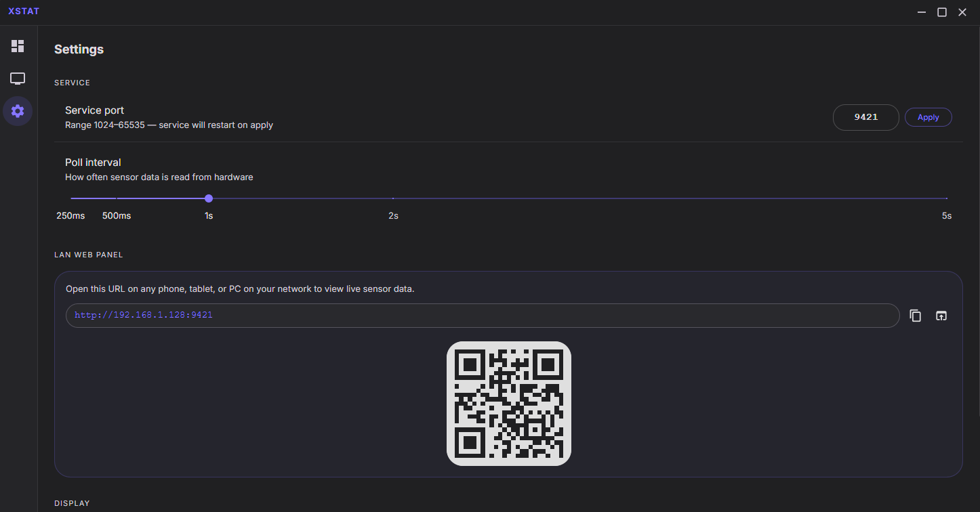Click the 500ms interval label
Screen dimensions: 980x512
coord(116,215)
